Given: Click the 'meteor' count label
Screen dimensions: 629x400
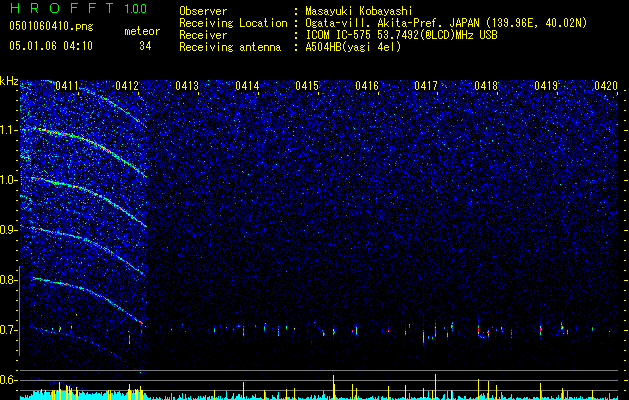Looking at the screenshot, I should (x=142, y=31).
